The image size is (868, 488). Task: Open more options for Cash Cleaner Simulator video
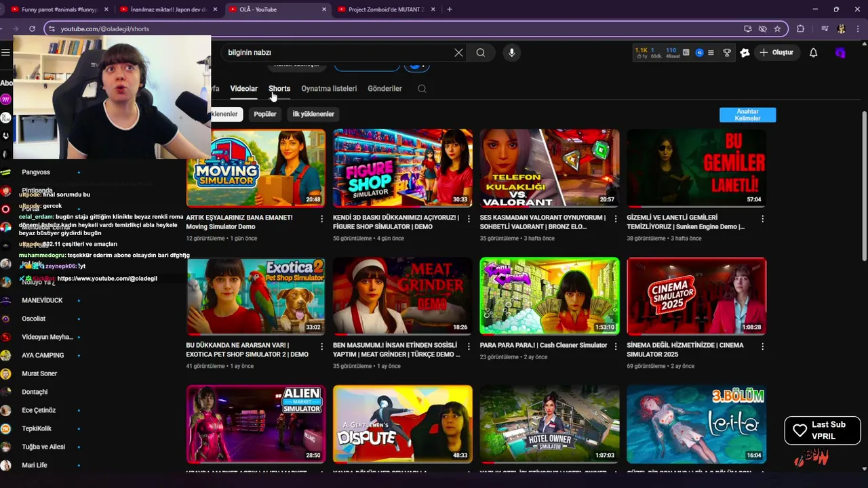(615, 346)
